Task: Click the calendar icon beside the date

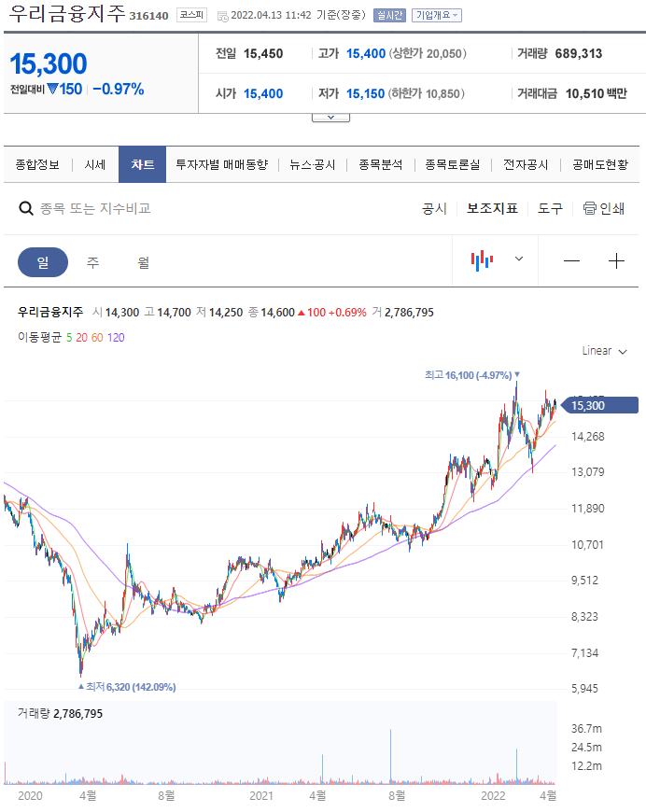Action: point(223,17)
